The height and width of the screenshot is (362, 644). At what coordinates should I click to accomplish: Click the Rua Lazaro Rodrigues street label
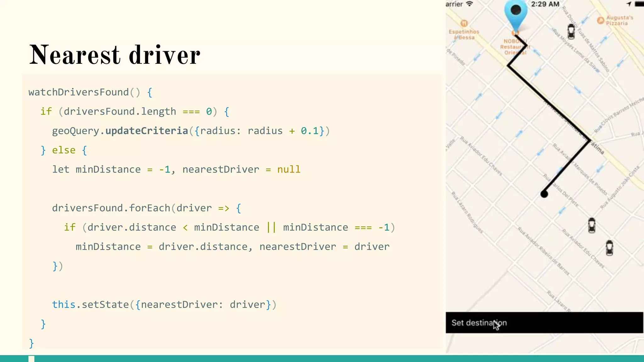point(467,212)
